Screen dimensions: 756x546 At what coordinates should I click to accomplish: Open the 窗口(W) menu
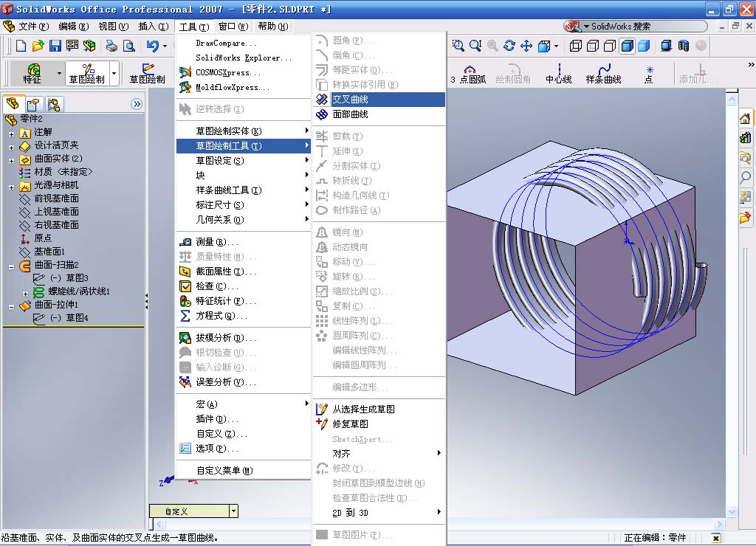pos(233,27)
